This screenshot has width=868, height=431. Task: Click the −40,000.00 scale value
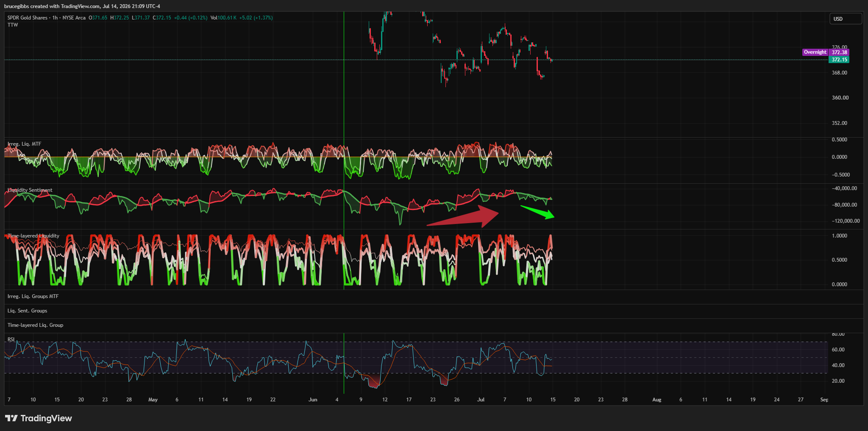pyautogui.click(x=844, y=188)
